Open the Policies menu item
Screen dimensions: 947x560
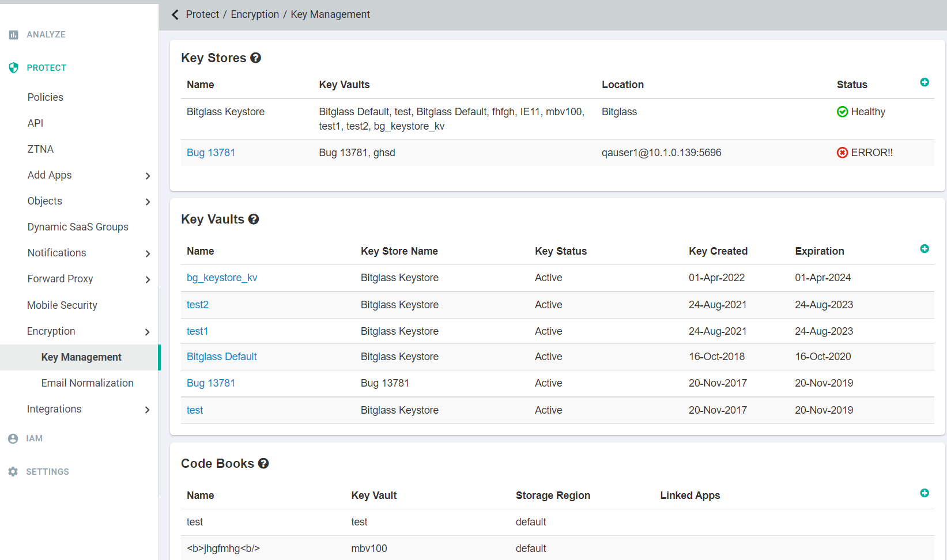tap(46, 97)
